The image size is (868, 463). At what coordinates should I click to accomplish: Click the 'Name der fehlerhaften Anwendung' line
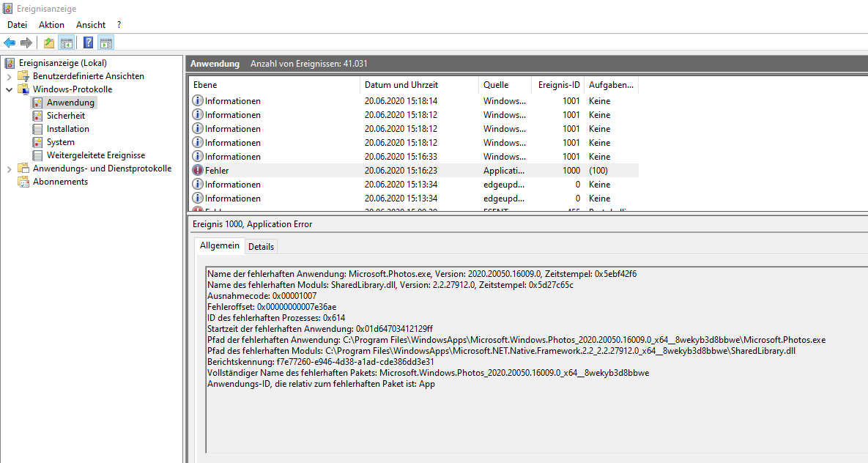[x=422, y=273]
